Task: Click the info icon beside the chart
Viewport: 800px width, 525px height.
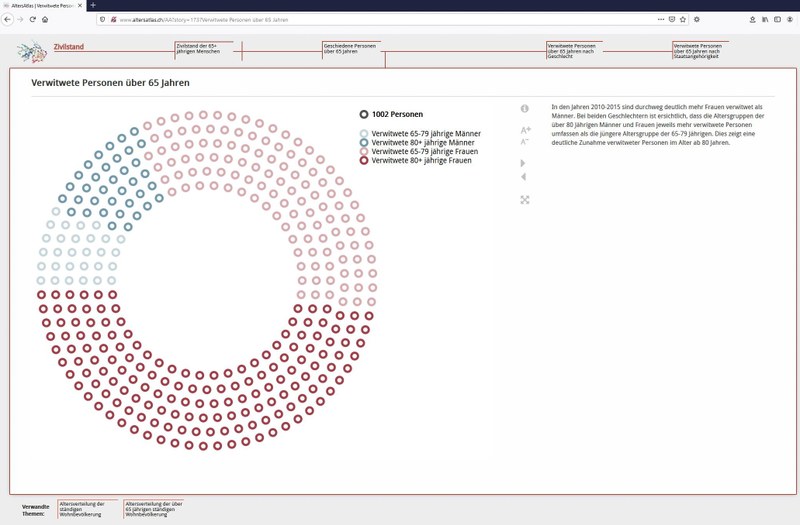Action: (524, 108)
